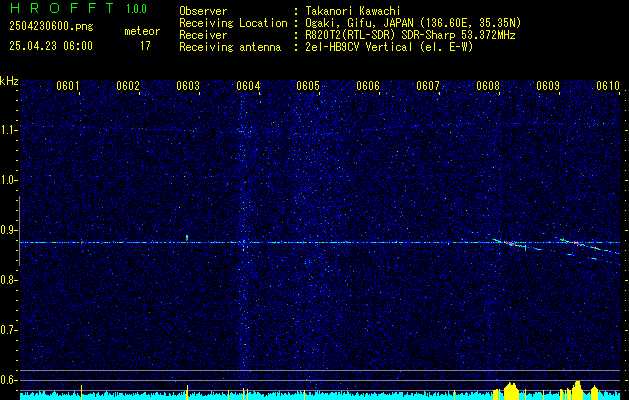Click the name Takanori Kawachi
Screen dimensions: 629x400
click(353, 11)
